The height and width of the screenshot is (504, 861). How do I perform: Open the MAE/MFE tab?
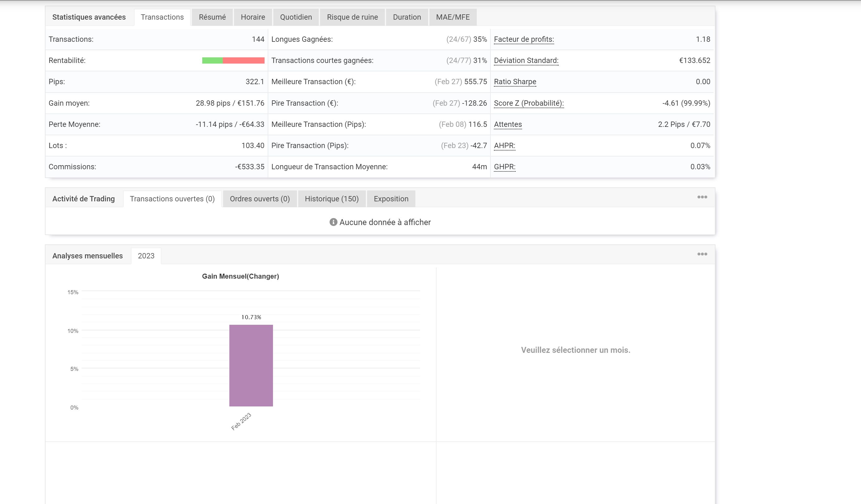452,17
